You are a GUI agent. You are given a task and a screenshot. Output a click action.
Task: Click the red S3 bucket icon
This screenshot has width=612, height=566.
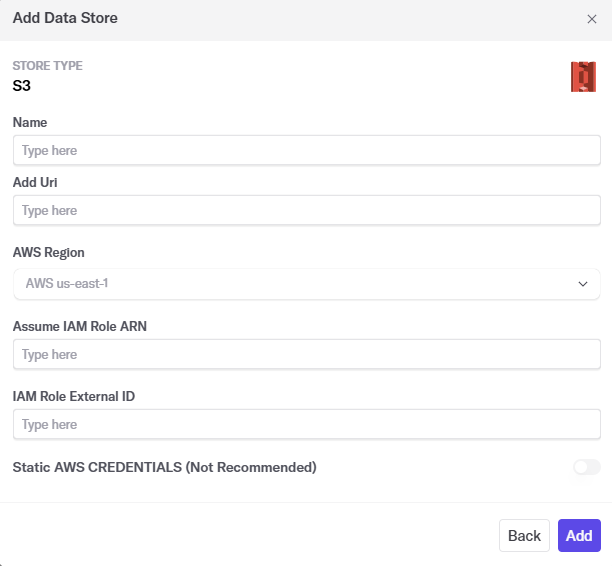(583, 77)
